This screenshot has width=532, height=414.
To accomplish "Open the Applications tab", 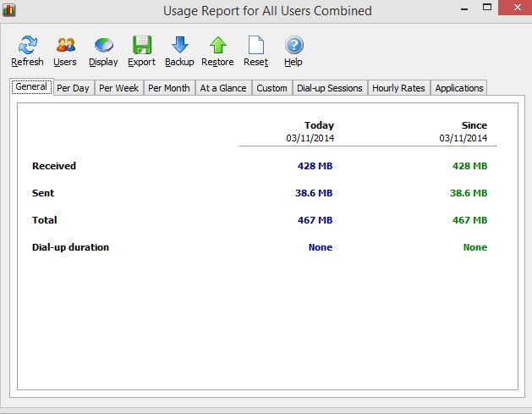I will 459,88.
